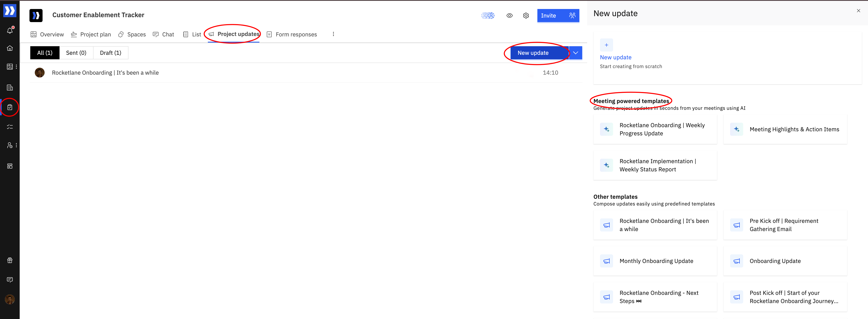The height and width of the screenshot is (319, 868).
Task: Toggle the eye customer view icon
Action: pyautogui.click(x=509, y=16)
